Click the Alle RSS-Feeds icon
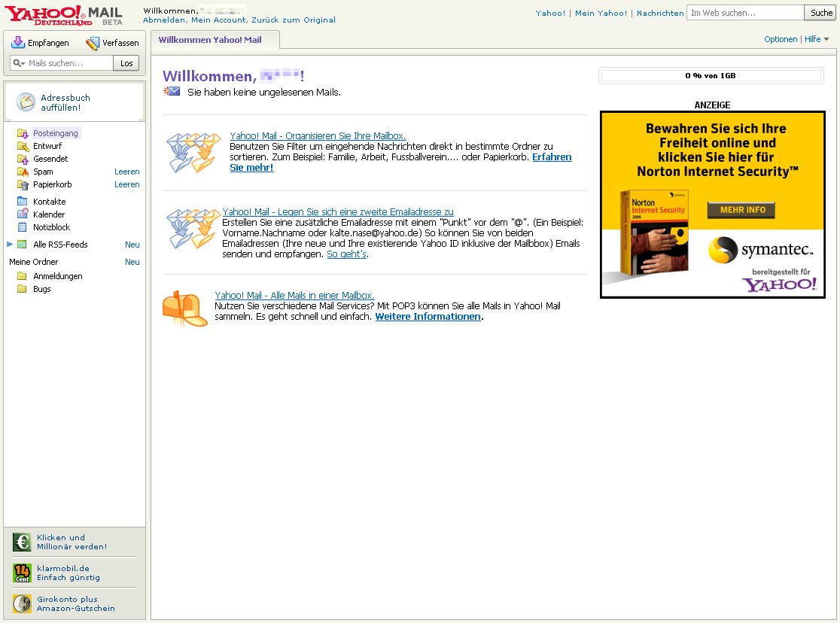The image size is (840, 623). coord(22,245)
